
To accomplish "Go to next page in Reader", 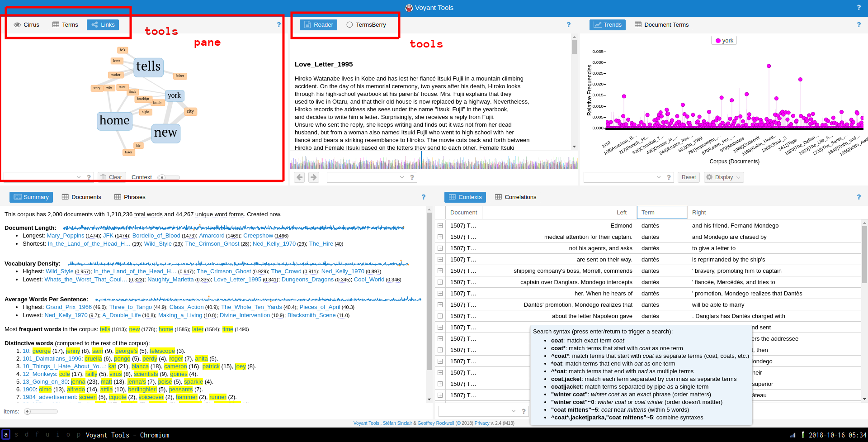I will (314, 177).
